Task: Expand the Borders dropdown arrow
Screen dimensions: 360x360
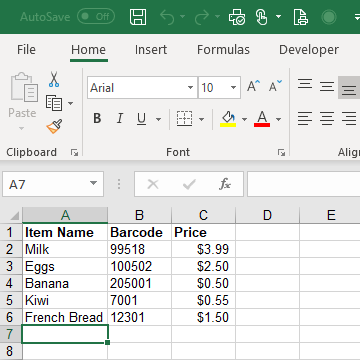Action: (201, 119)
